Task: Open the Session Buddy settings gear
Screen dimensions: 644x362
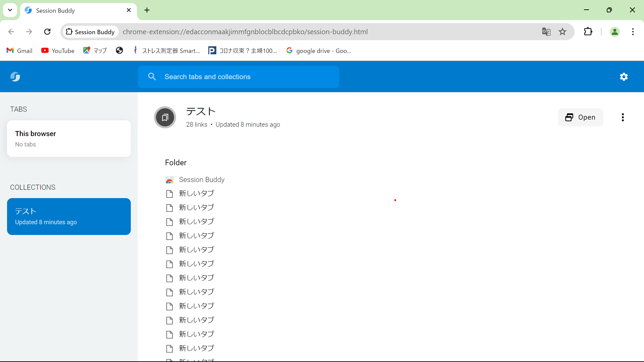Action: pos(624,76)
